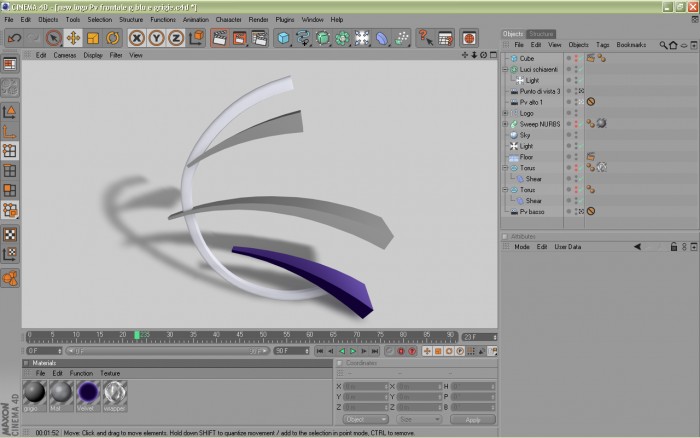
Task: Toggle the X axis lock
Action: tap(137, 38)
